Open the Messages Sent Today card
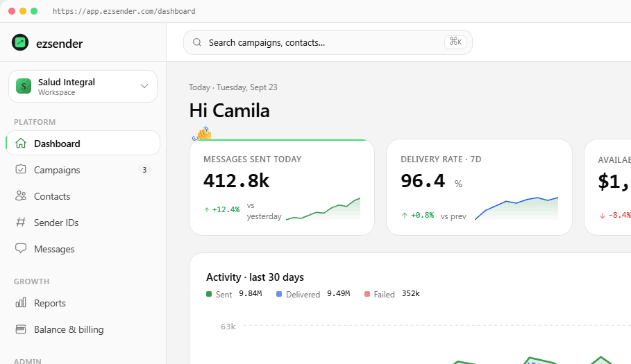The height and width of the screenshot is (364, 631). (x=282, y=187)
